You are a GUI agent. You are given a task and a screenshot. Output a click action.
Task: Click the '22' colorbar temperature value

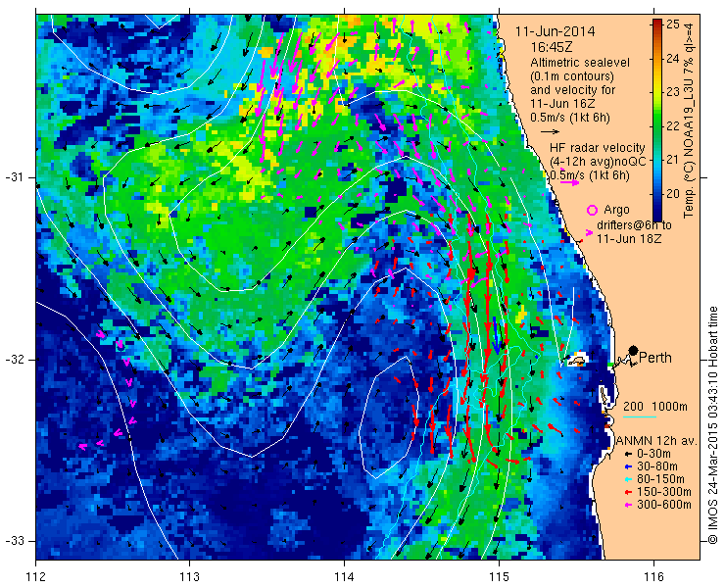click(673, 125)
